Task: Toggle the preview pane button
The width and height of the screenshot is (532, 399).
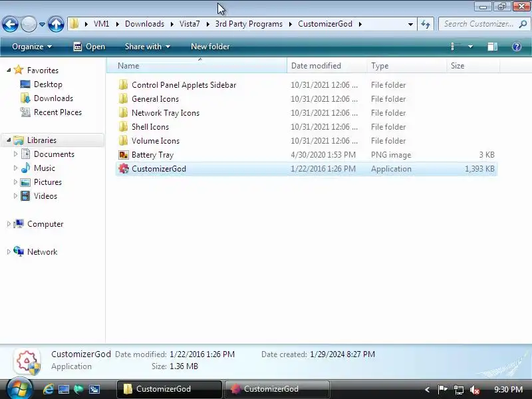Action: [492, 47]
